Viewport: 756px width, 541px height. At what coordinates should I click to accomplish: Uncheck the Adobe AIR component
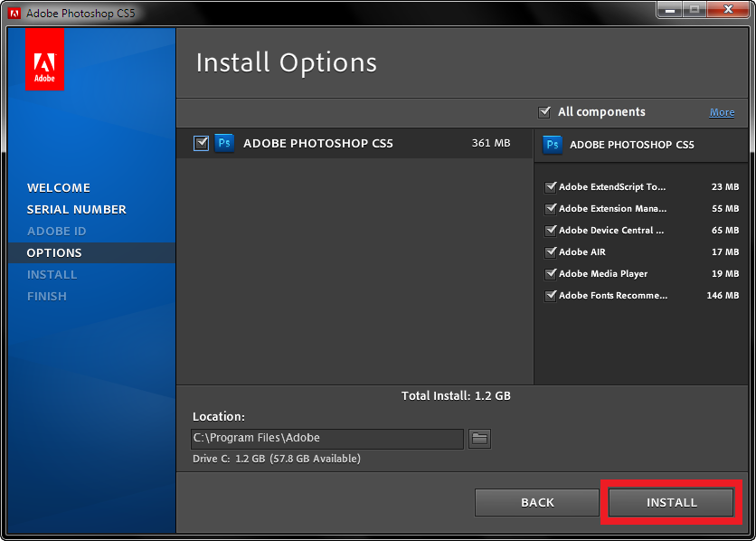coord(550,252)
